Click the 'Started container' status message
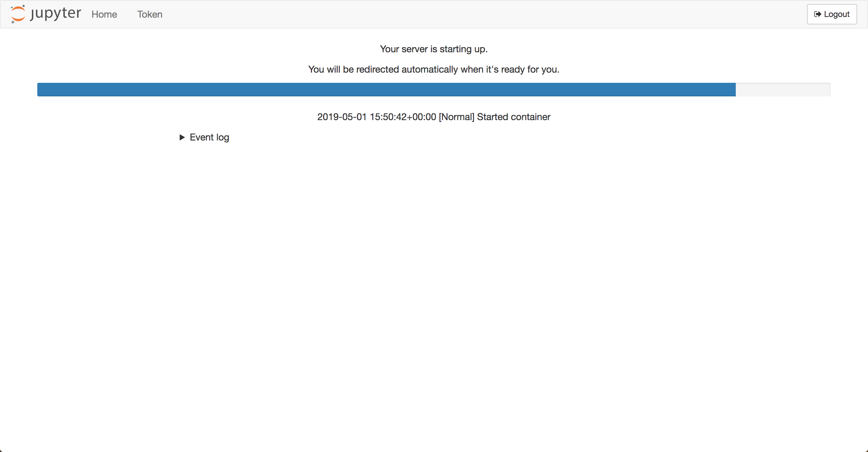The width and height of the screenshot is (868, 452). [x=434, y=117]
